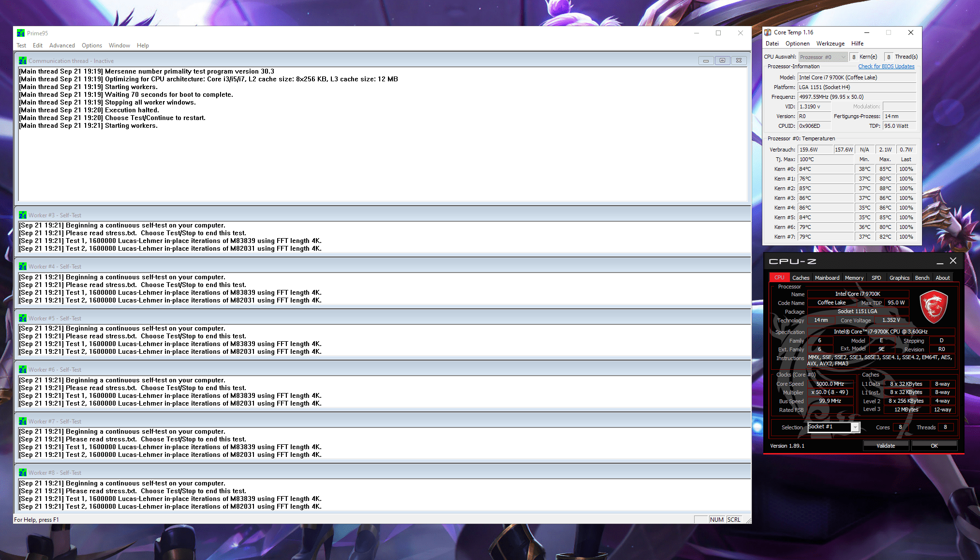
Task: Click the Core Voltage value 1.352 V
Action: coord(891,320)
